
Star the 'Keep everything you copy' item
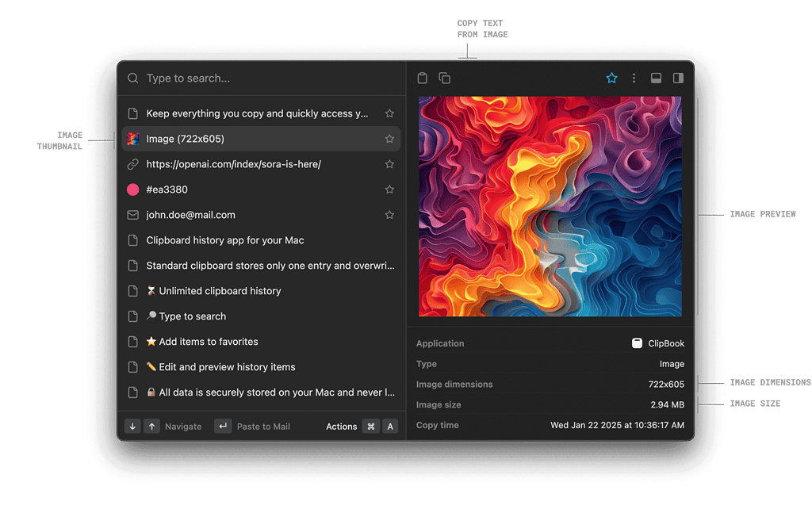click(x=389, y=113)
